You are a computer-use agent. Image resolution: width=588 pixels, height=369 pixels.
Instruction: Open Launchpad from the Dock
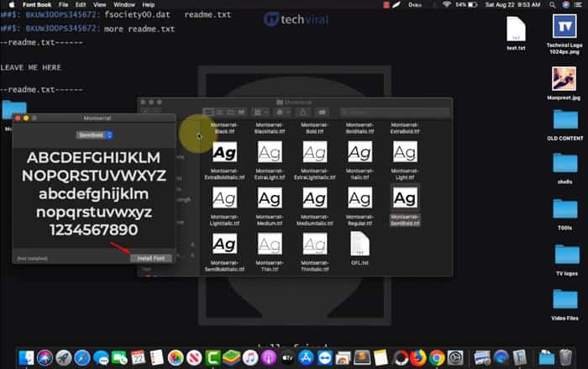click(63, 358)
